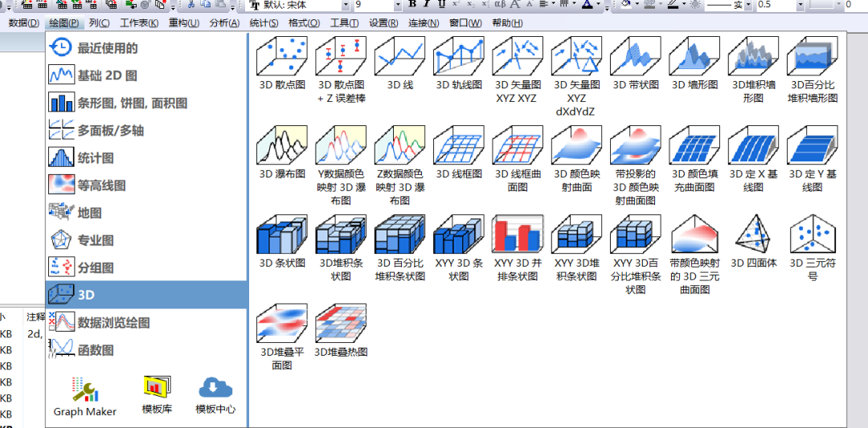
Task: Select the 3D 墙形图 plot
Action: coord(694,63)
